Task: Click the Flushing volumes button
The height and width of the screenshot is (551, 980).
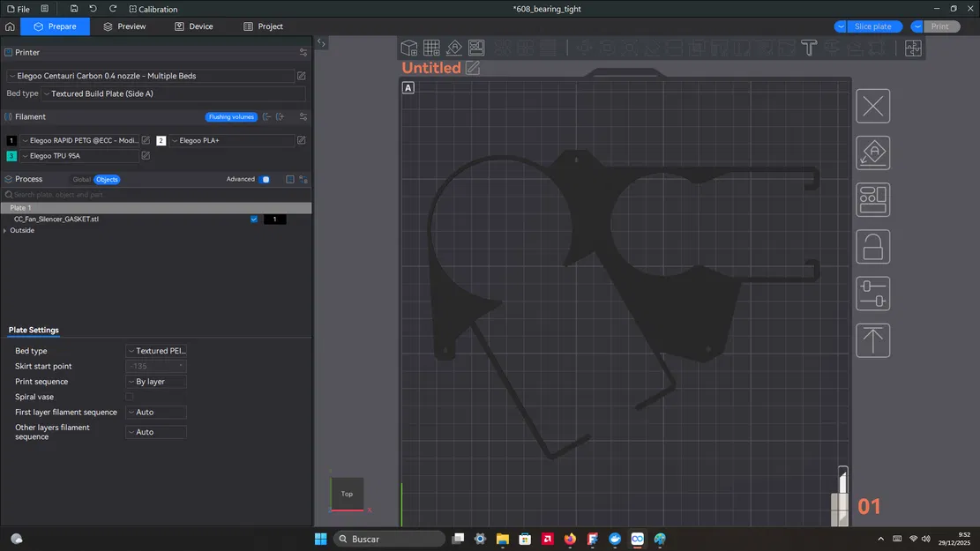Action: click(x=231, y=116)
